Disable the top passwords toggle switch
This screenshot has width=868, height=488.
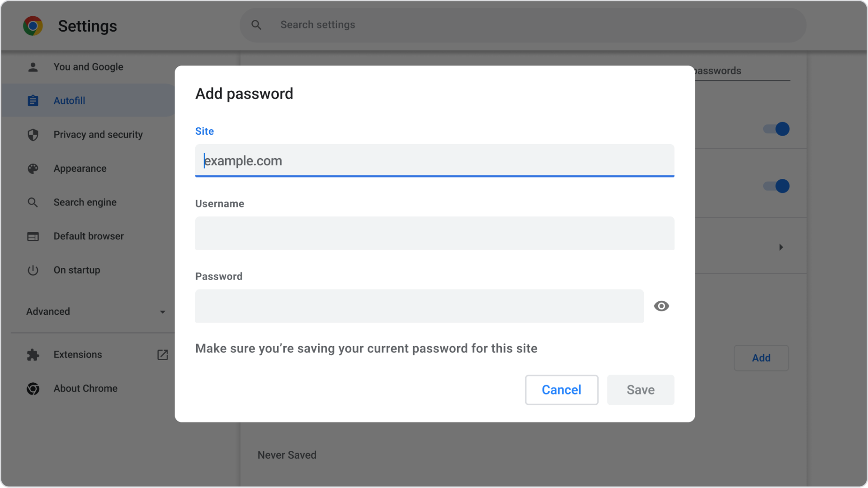(x=775, y=129)
